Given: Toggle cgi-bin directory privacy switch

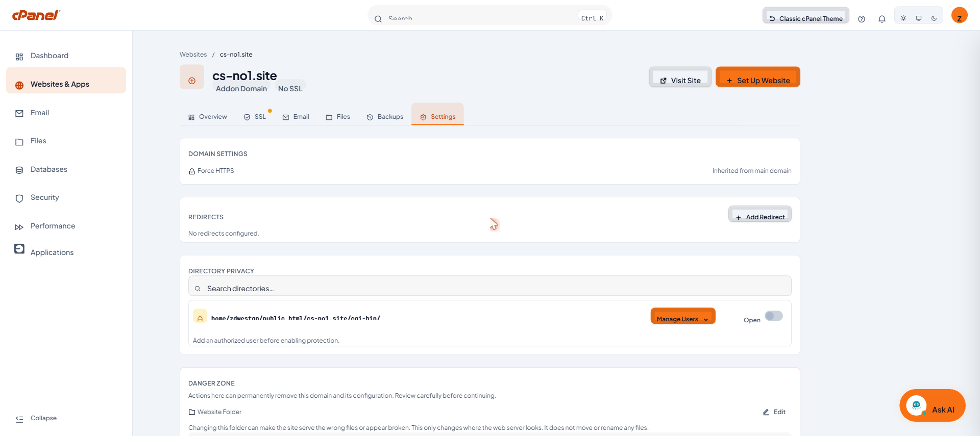Looking at the screenshot, I should (x=774, y=316).
